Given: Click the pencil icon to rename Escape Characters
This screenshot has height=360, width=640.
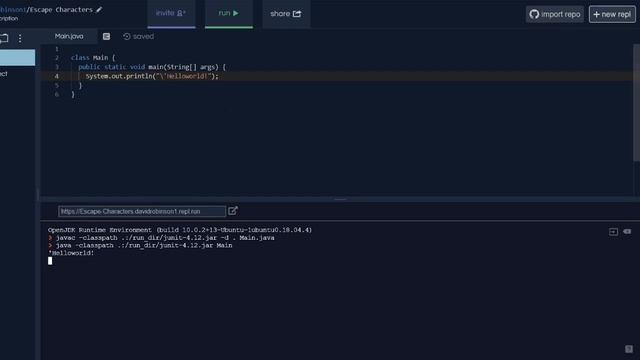Looking at the screenshot, I should pos(99,9).
